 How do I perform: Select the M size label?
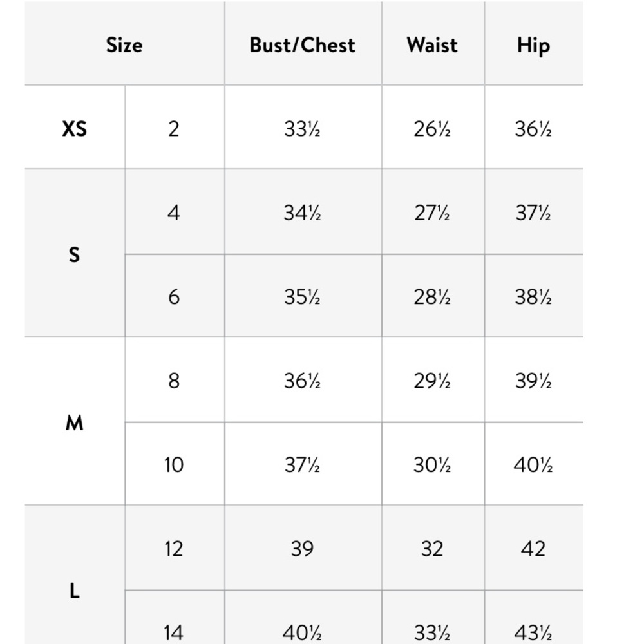[74, 422]
